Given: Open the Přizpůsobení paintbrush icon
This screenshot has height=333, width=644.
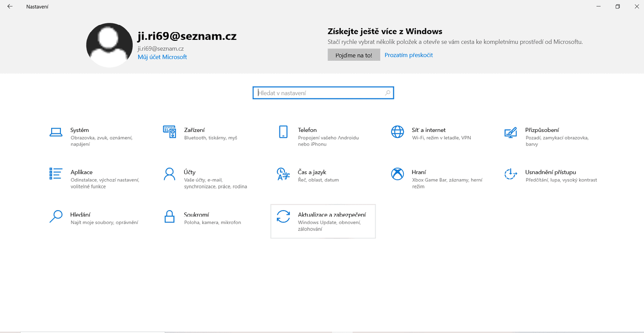Looking at the screenshot, I should (x=510, y=132).
